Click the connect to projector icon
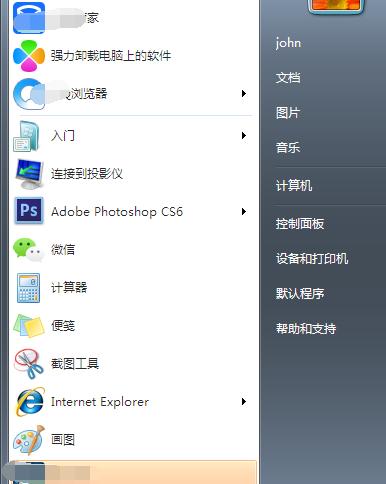The width and height of the screenshot is (386, 484). point(29,174)
